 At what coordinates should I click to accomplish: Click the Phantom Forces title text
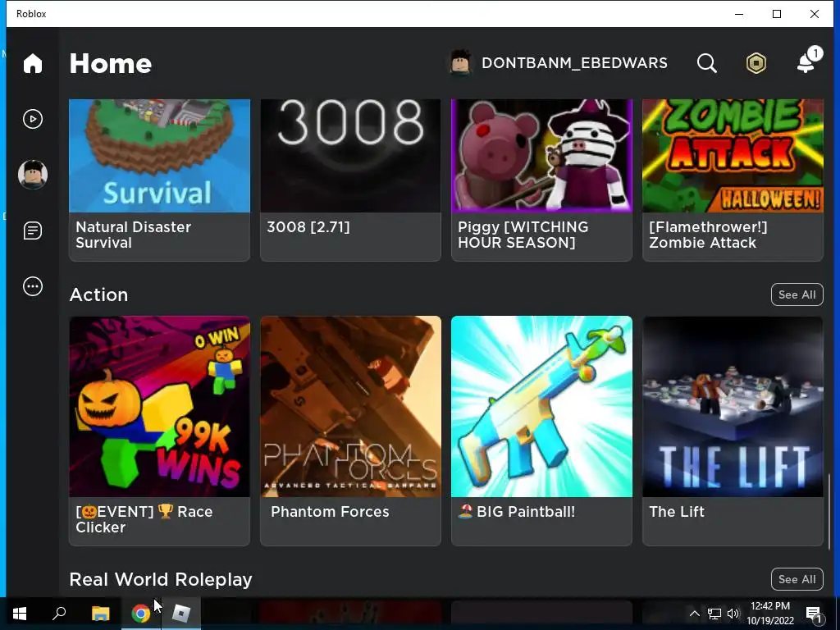330,512
